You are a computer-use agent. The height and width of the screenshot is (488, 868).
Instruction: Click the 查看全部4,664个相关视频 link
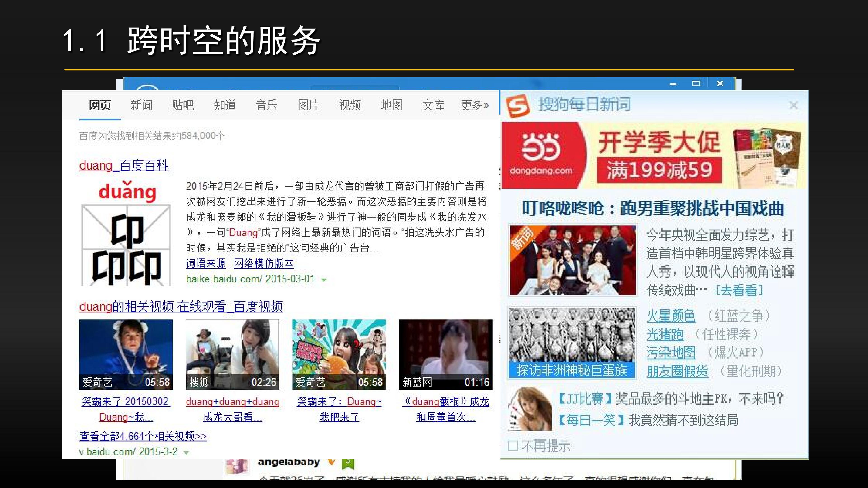(x=143, y=436)
